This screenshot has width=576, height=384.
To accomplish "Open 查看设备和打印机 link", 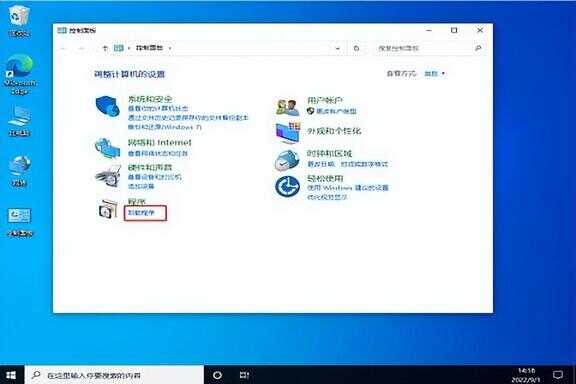I will tap(154, 177).
